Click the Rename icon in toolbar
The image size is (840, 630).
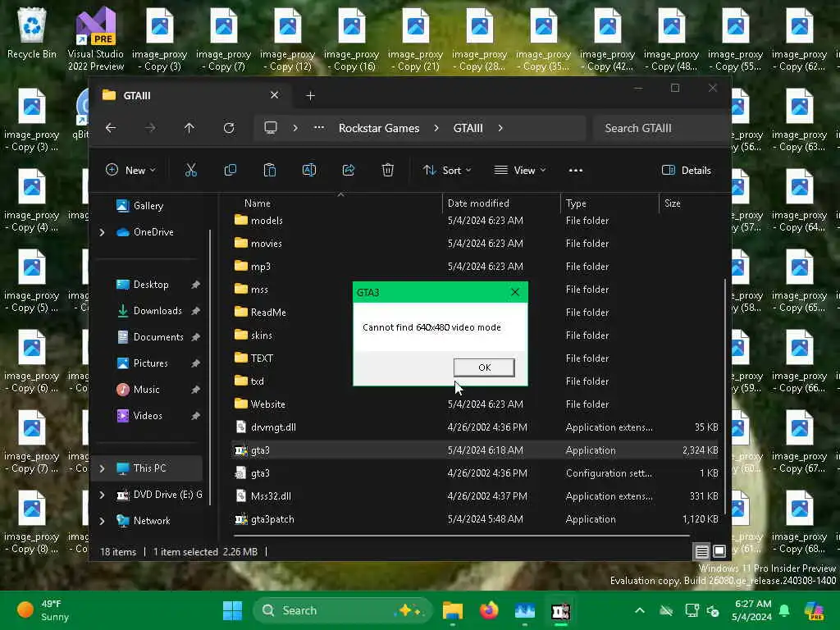[309, 171]
